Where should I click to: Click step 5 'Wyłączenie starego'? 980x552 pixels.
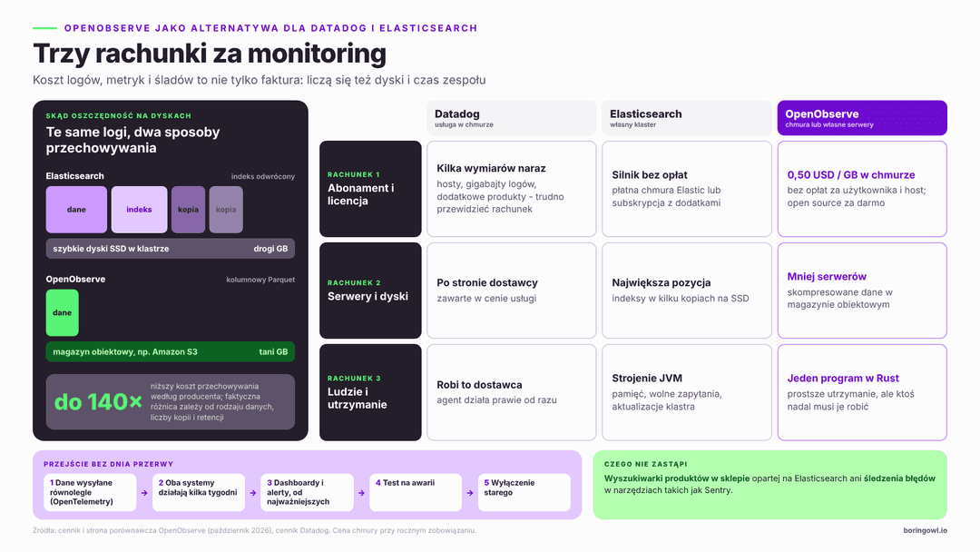(x=524, y=492)
